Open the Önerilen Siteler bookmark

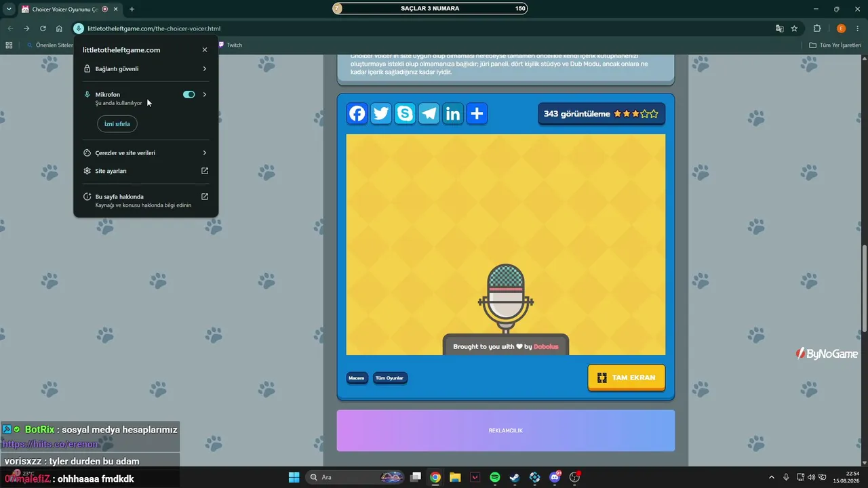[x=50, y=45]
